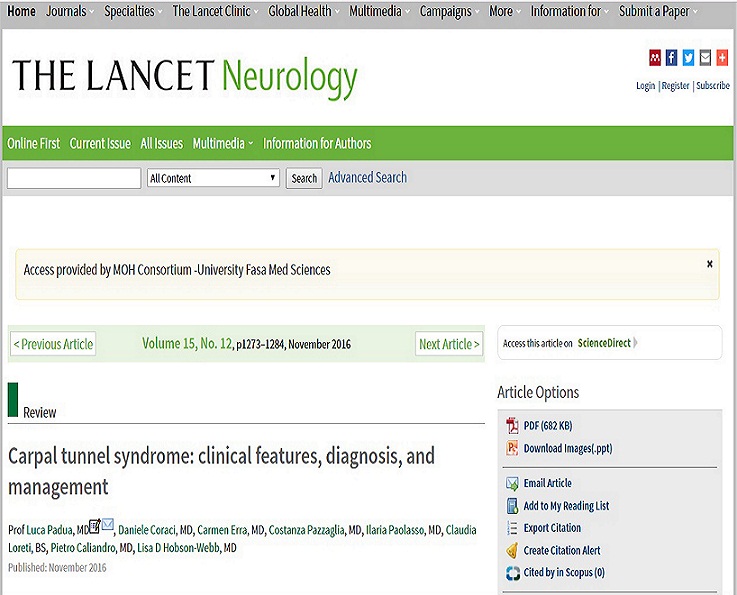Viewport: 737px width, 595px height.
Task: Expand the Information for menu
Action: tap(570, 11)
